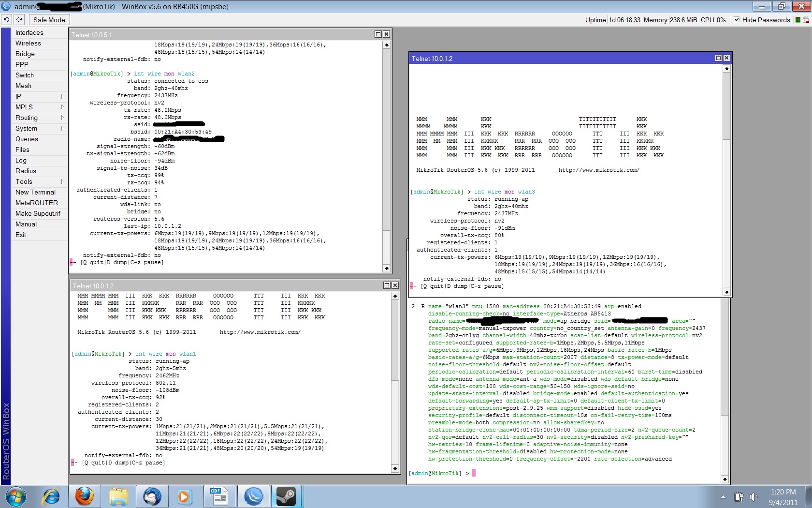This screenshot has width=812, height=508.
Task: Click the lower-left Telnet 10.0.1.2 title bar
Action: 227,285
